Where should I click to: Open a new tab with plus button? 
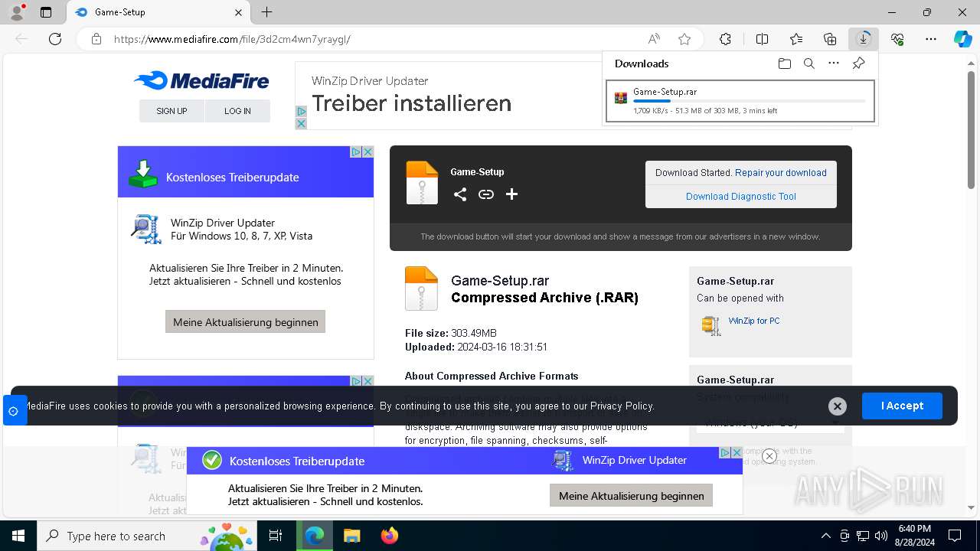coord(266,12)
